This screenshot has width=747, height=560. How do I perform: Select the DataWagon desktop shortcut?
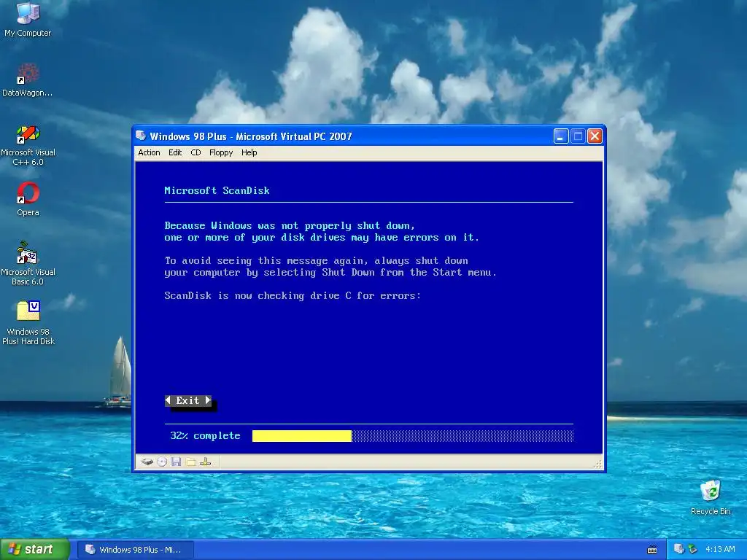tap(28, 79)
